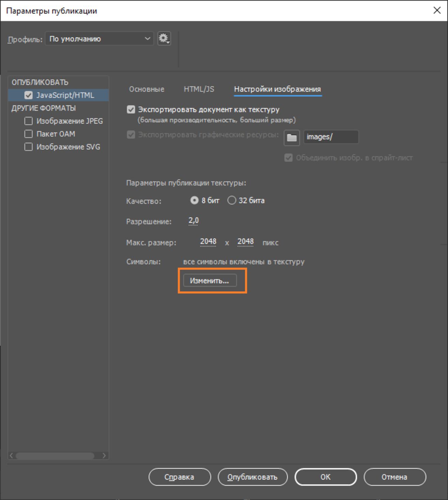
Task: Click the Изменить... symbols button
Action: coord(210,281)
